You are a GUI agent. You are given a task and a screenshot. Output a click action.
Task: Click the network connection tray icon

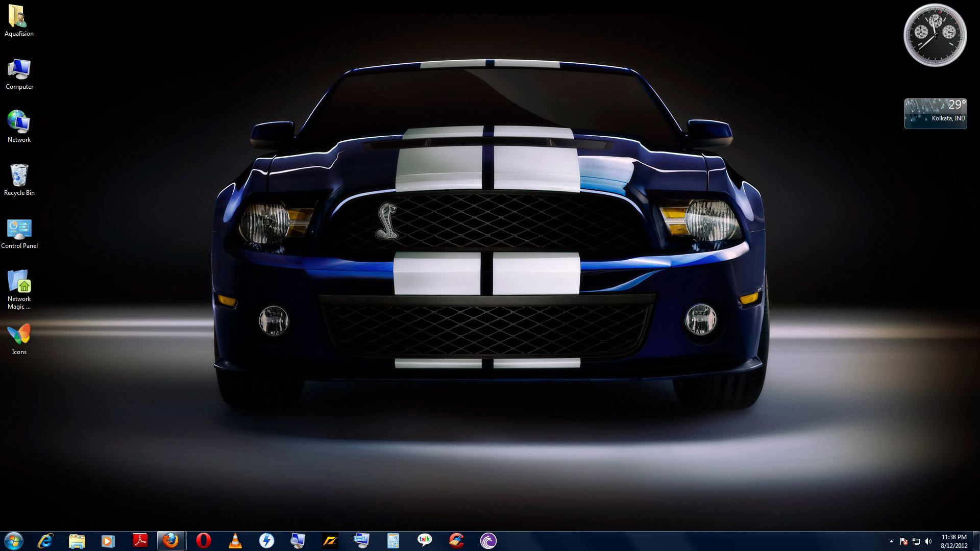[916, 541]
